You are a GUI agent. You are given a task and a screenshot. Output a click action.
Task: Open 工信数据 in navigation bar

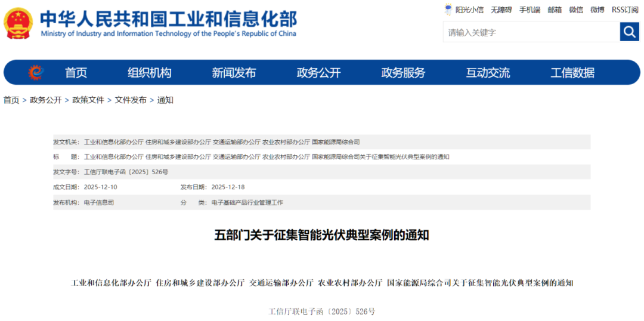[x=572, y=73]
